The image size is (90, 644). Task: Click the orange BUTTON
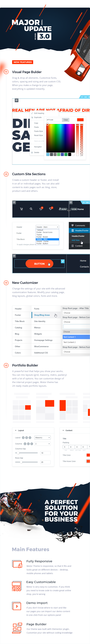pyautogui.click(x=39, y=264)
